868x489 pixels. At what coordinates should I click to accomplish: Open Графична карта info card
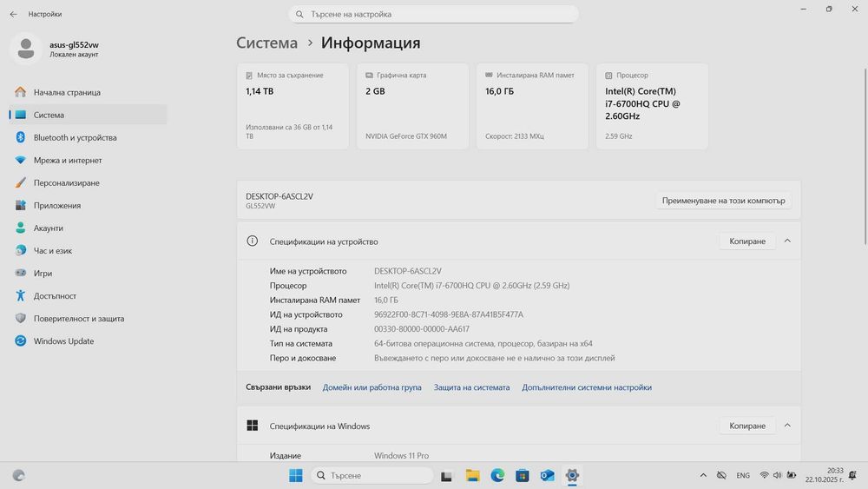tap(412, 106)
